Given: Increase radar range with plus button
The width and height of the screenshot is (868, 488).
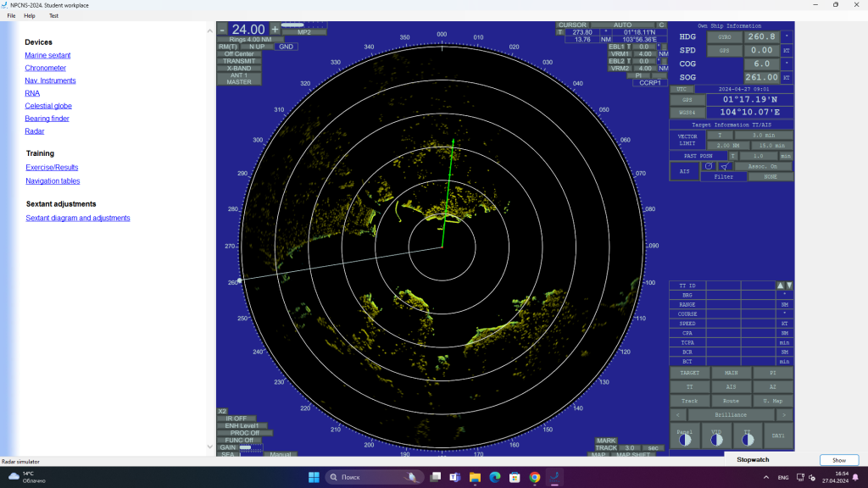Looking at the screenshot, I should 275,30.
